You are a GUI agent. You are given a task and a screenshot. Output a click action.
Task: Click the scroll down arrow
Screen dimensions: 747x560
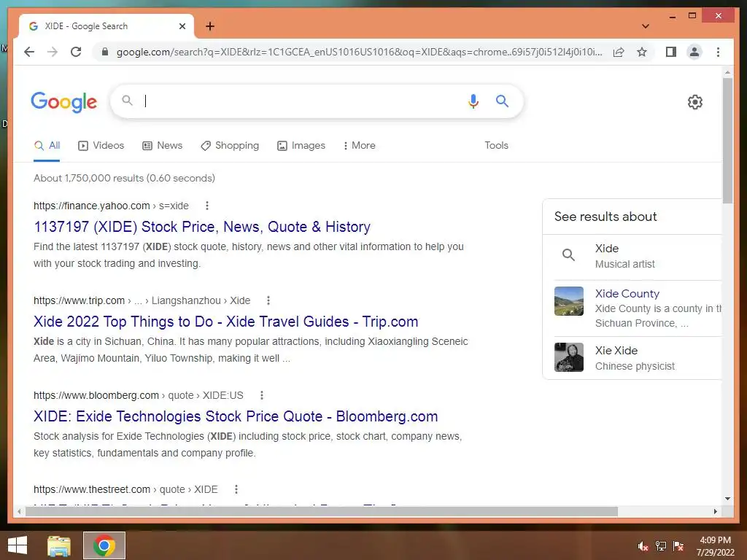tap(727, 499)
